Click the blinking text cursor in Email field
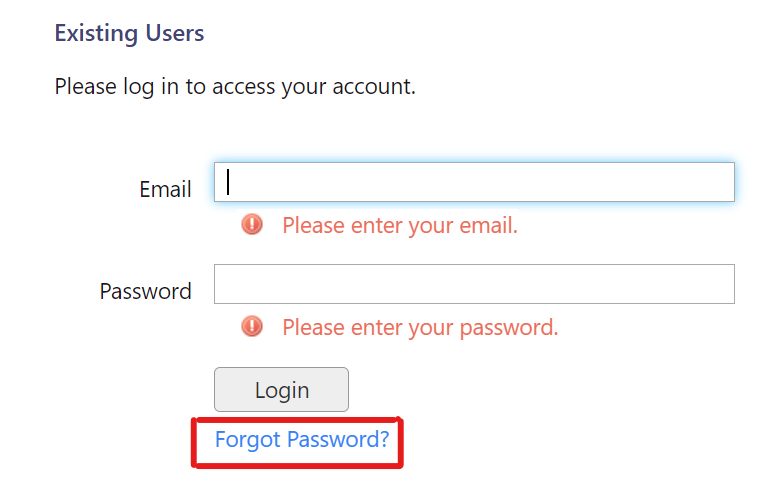 click(229, 181)
